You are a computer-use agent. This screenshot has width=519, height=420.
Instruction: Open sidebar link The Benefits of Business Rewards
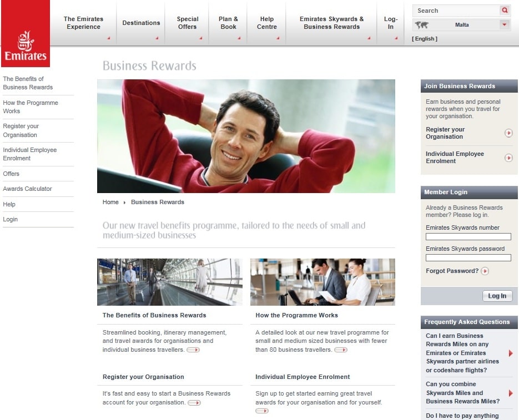click(28, 83)
